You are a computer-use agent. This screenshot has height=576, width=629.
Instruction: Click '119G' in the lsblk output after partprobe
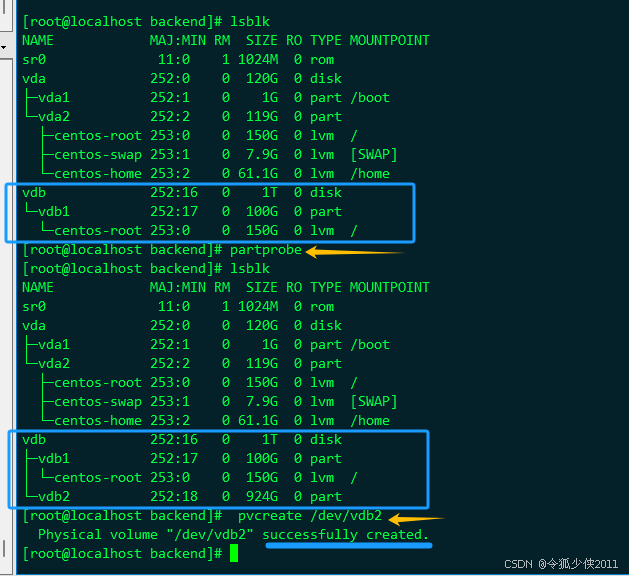(262, 364)
